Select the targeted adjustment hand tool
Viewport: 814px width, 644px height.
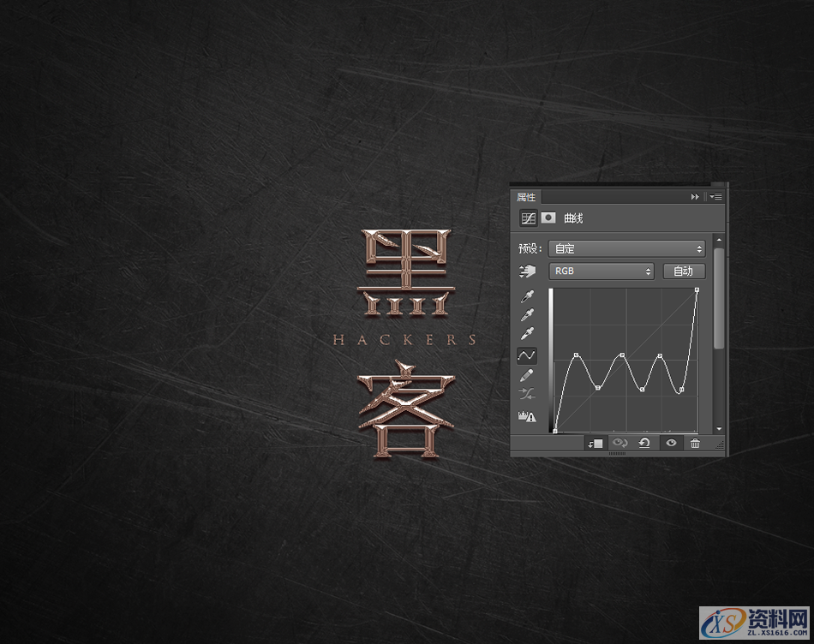click(528, 271)
